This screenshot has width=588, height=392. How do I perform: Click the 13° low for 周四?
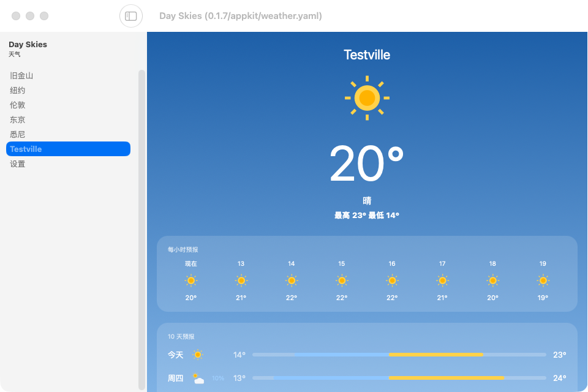[239, 378]
